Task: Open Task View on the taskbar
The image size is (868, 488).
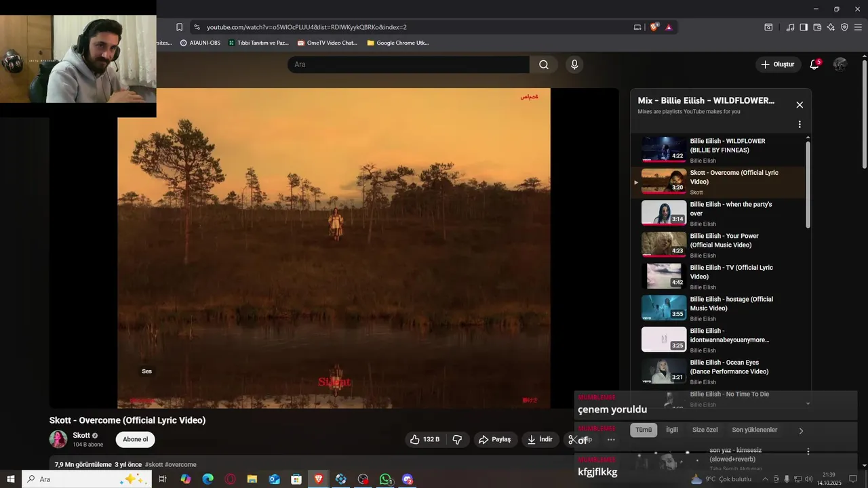Action: point(163,479)
